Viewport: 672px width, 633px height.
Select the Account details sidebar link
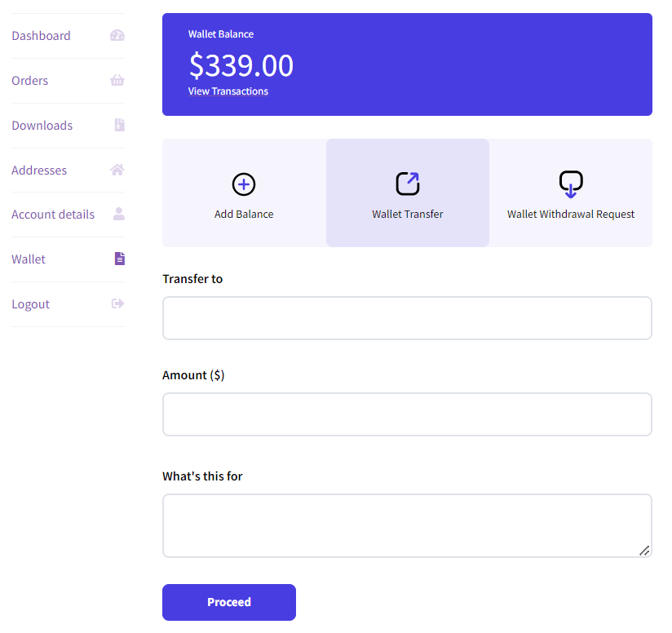53,215
